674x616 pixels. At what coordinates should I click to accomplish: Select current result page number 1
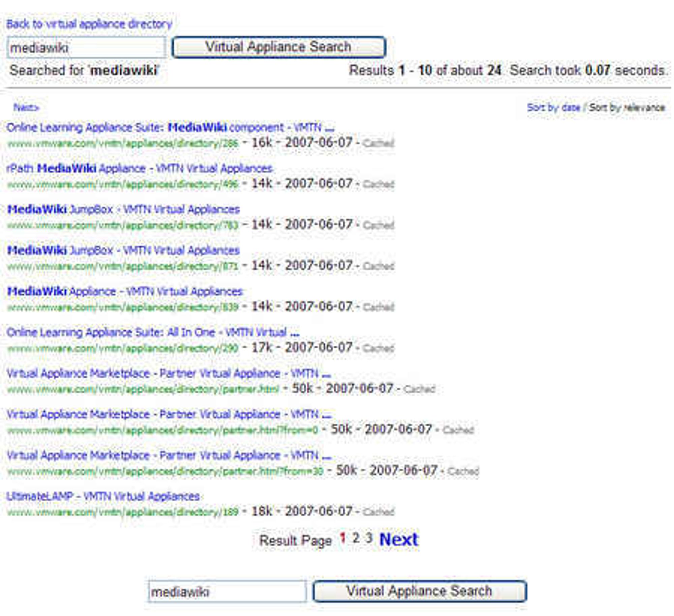tap(342, 538)
